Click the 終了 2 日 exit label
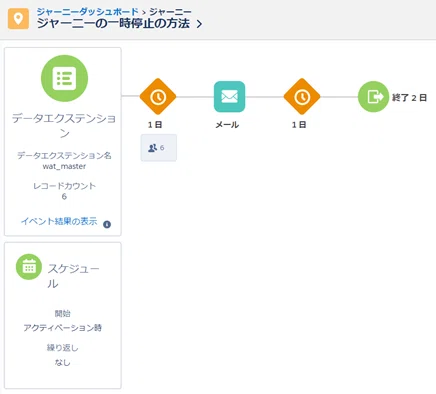The width and height of the screenshot is (436, 394). 409,98
